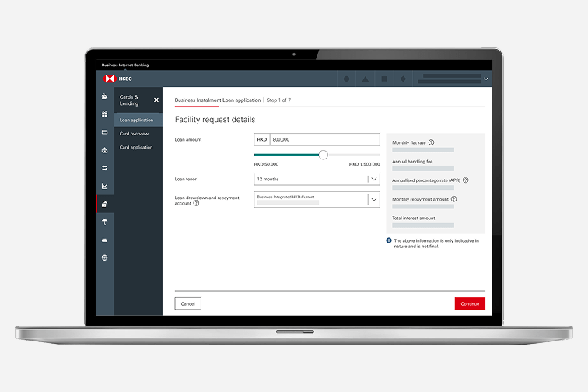This screenshot has height=392, width=588.
Task: Select Card overview menu item
Action: (134, 134)
